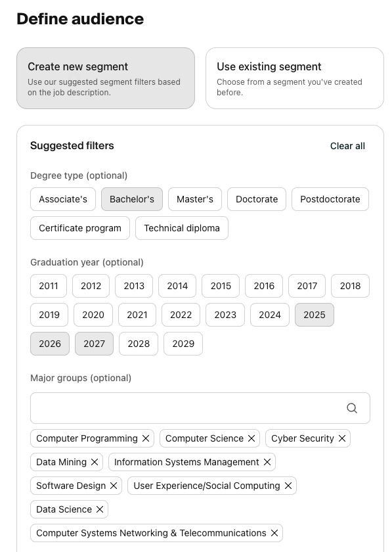
Task: Remove the Software Design tag
Action: tap(114, 486)
